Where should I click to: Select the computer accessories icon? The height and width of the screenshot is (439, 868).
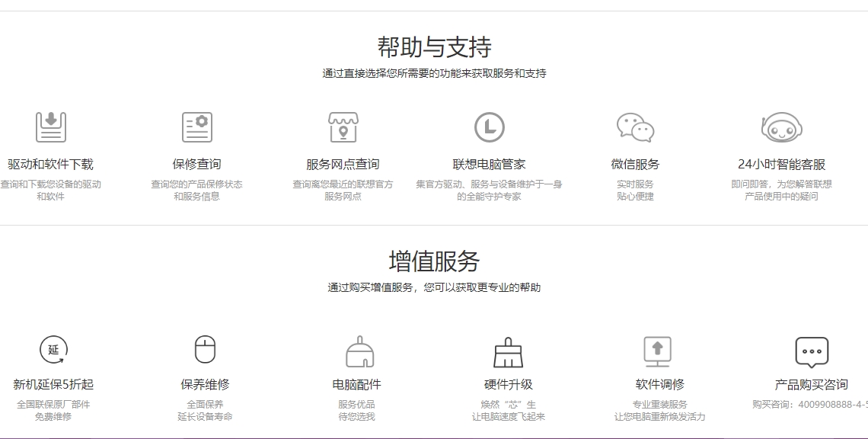coord(360,351)
